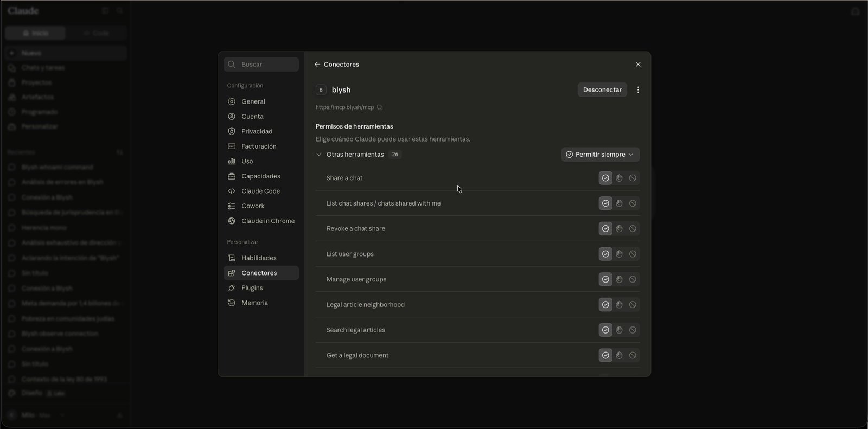
Task: Click the https://mcp.bly.sh/mcp URL text
Action: pyautogui.click(x=345, y=107)
